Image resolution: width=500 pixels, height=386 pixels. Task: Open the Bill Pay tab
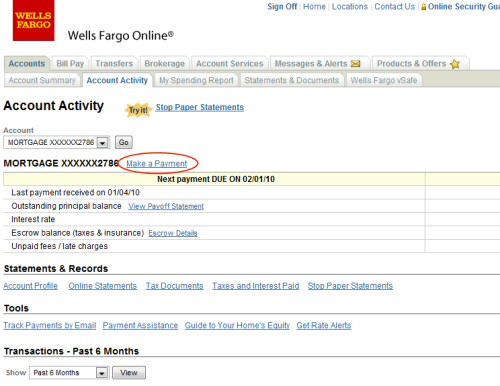70,64
